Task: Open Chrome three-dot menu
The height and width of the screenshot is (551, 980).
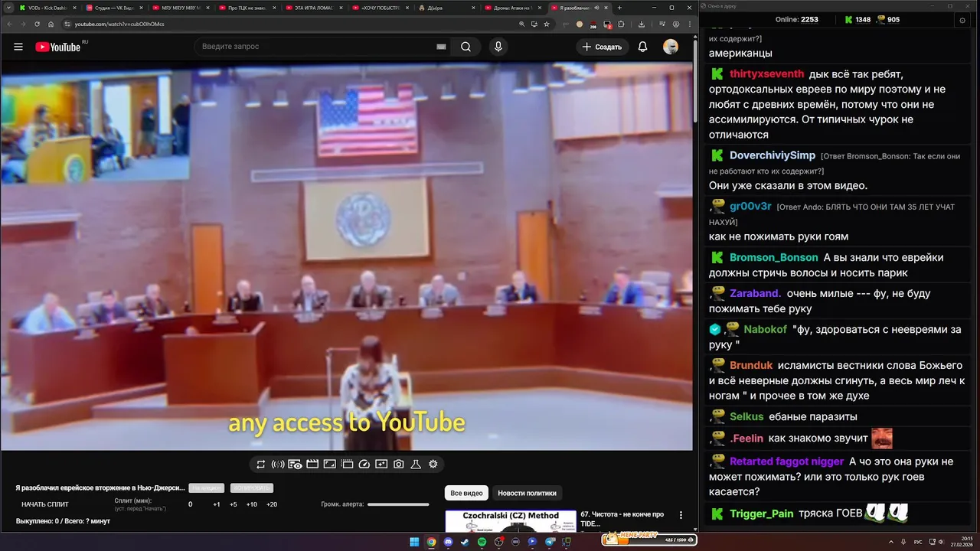Action: point(690,24)
